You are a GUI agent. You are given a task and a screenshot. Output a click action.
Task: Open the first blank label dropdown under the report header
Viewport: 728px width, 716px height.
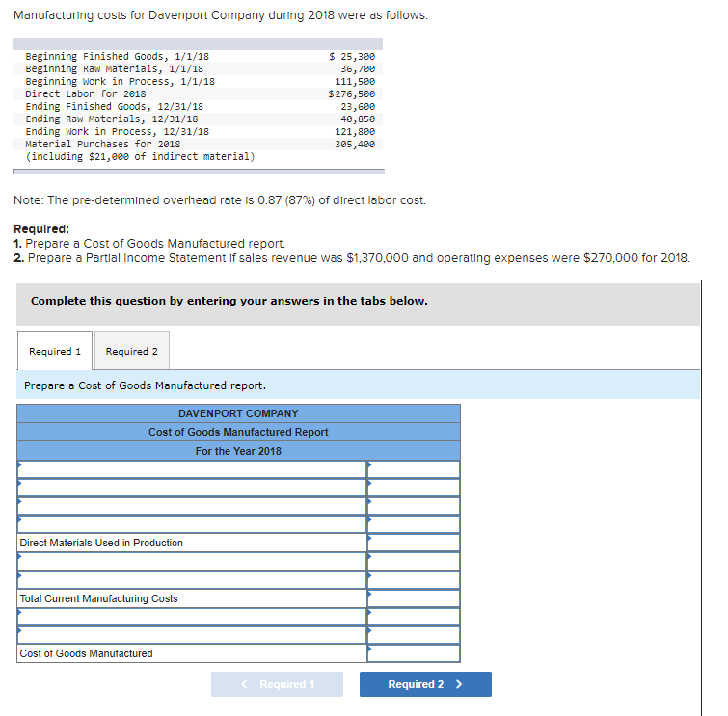pos(192,469)
